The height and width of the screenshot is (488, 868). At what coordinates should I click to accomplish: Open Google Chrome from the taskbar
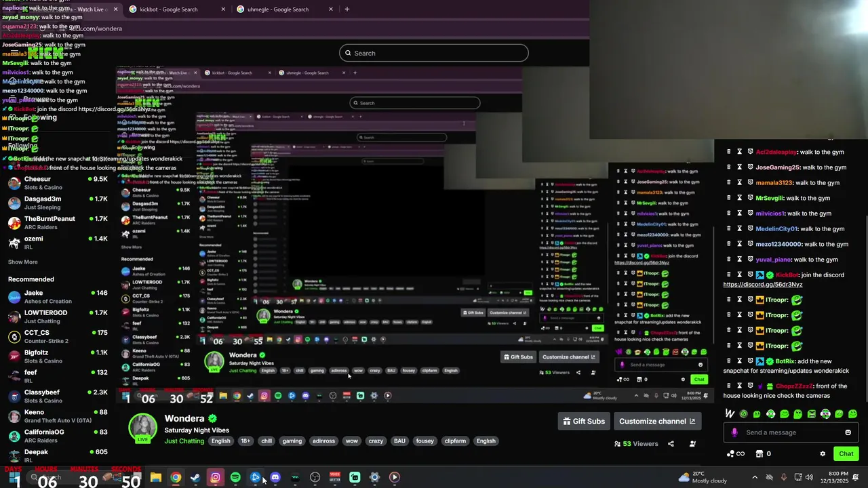pyautogui.click(x=176, y=477)
